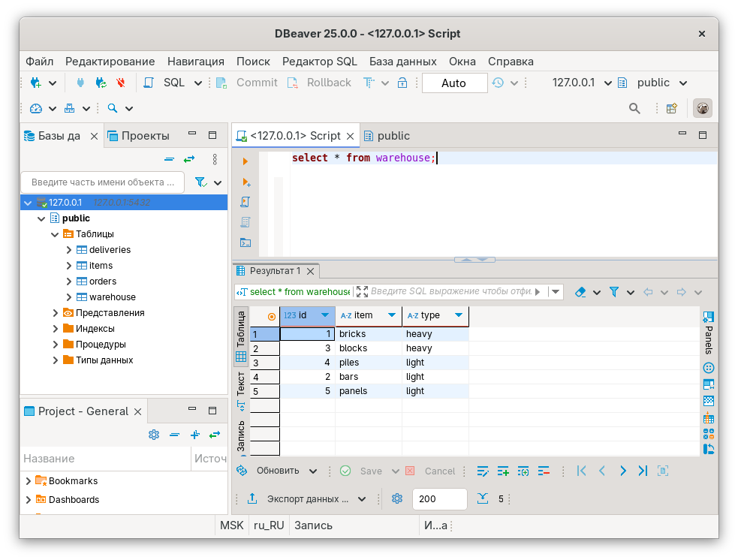Collapse the Таблицы folder in tree
738x560 pixels.
click(56, 234)
